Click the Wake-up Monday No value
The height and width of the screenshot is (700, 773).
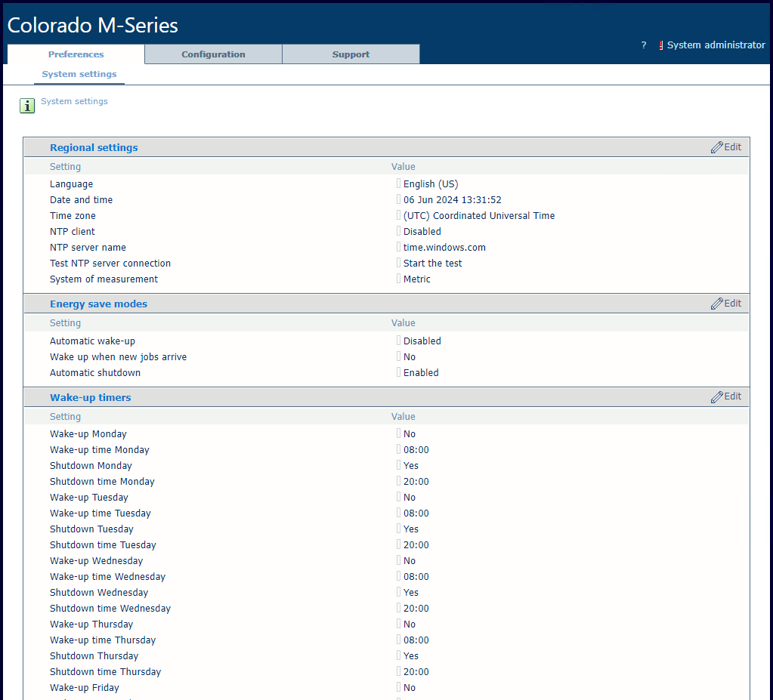click(409, 434)
